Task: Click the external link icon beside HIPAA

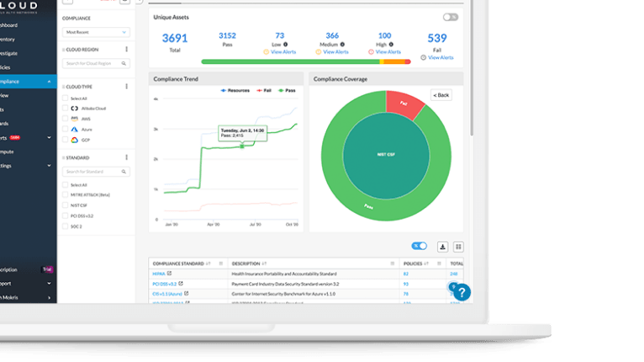Action: (170, 274)
